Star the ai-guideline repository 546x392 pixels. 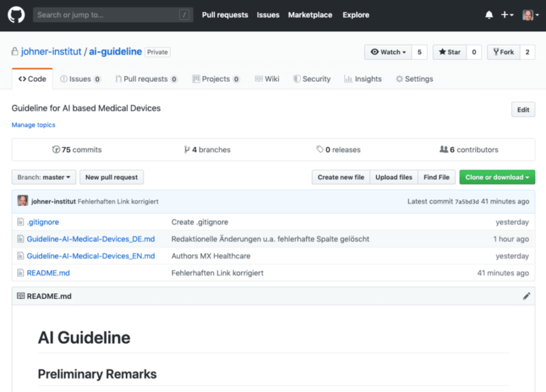pos(449,52)
